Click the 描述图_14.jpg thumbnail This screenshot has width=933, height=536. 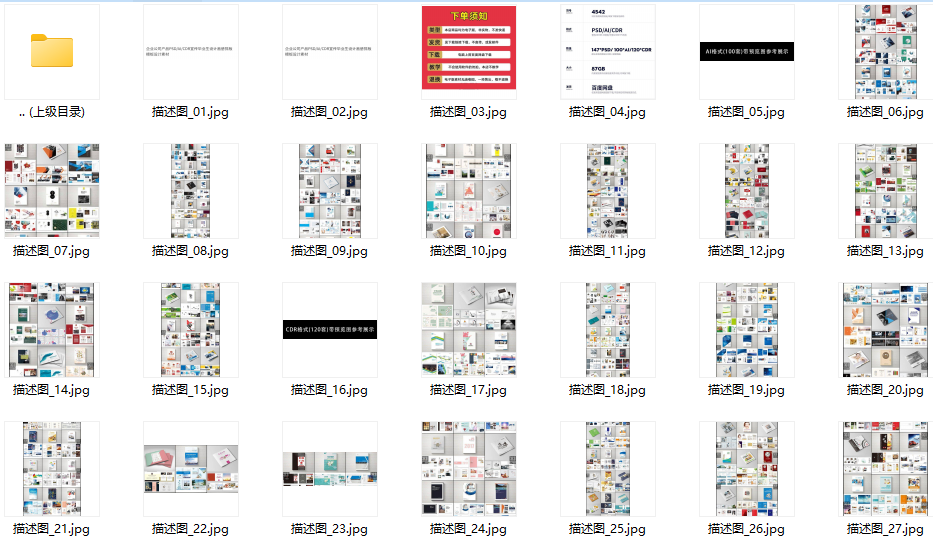point(52,330)
